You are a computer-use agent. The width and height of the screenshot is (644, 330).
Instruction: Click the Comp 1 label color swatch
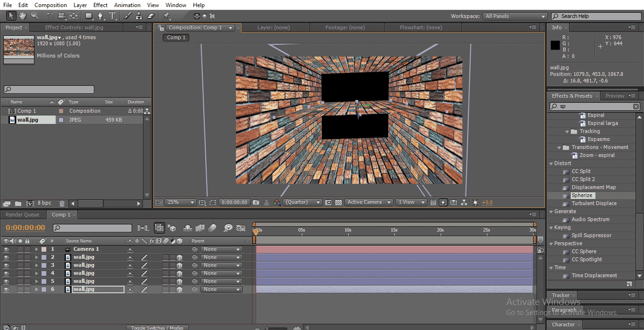pos(61,111)
